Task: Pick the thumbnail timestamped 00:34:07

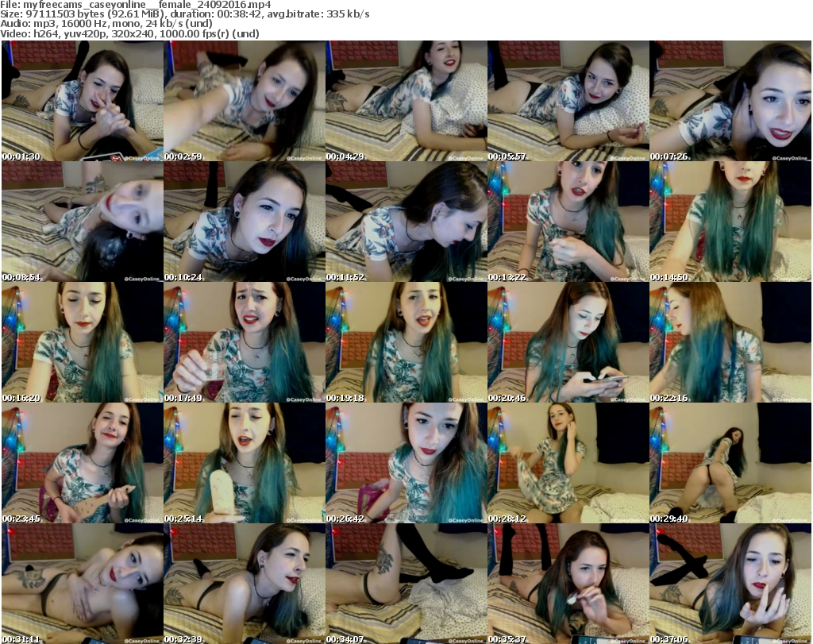Action: pyautogui.click(x=406, y=584)
